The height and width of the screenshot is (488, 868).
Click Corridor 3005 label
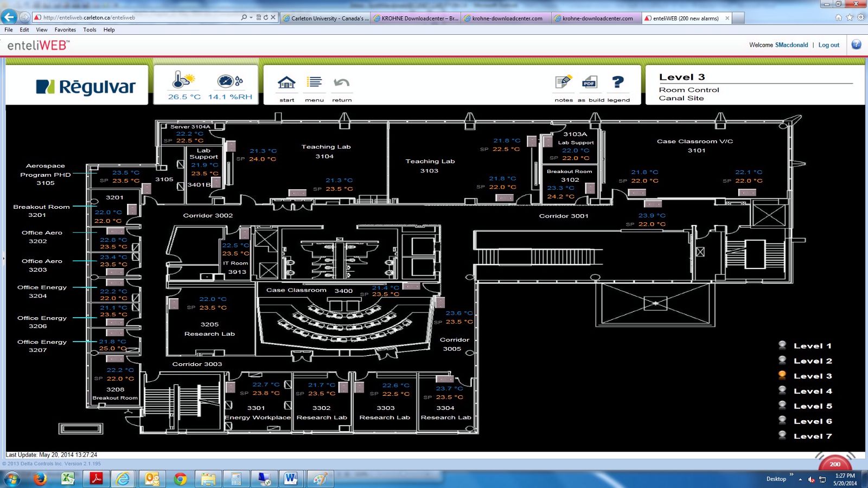tap(454, 344)
